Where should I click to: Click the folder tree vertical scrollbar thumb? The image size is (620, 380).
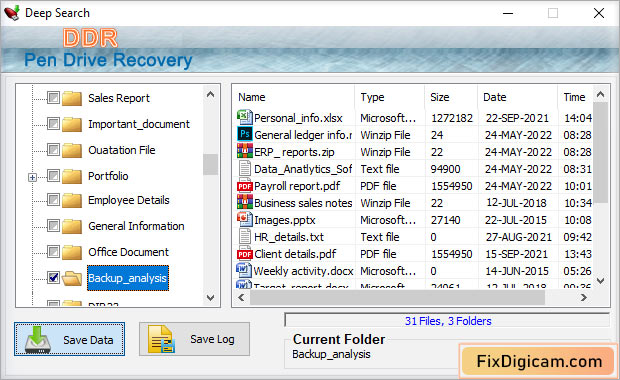click(x=210, y=164)
